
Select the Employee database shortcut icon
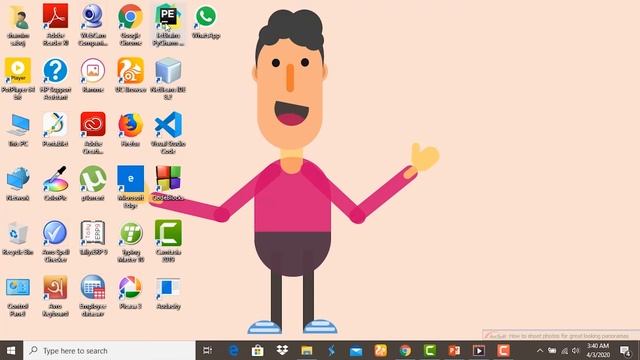(x=93, y=287)
